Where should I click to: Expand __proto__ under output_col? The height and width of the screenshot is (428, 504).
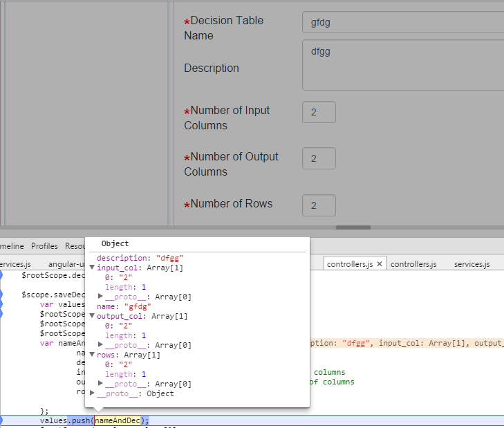(x=100, y=345)
